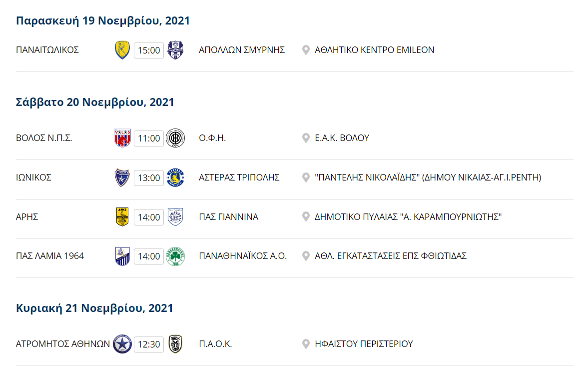This screenshot has width=588, height=366.
Task: Click the Panaitolikos yellow team crest
Action: coord(122,50)
